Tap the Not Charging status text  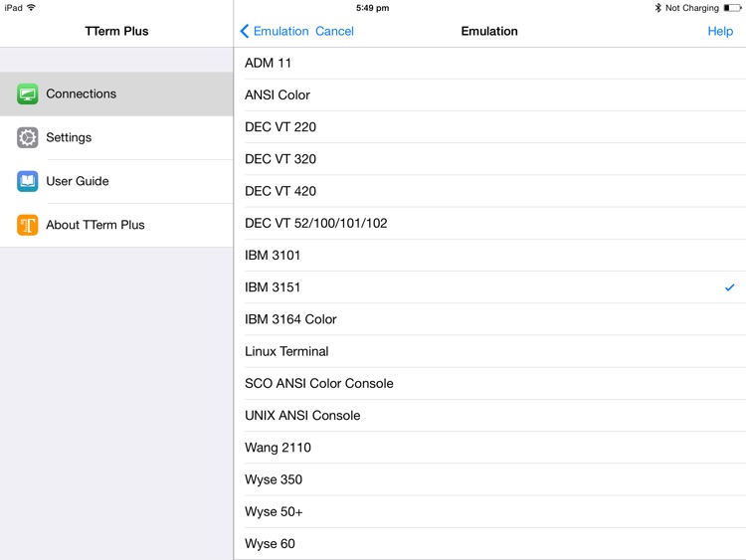tap(691, 8)
